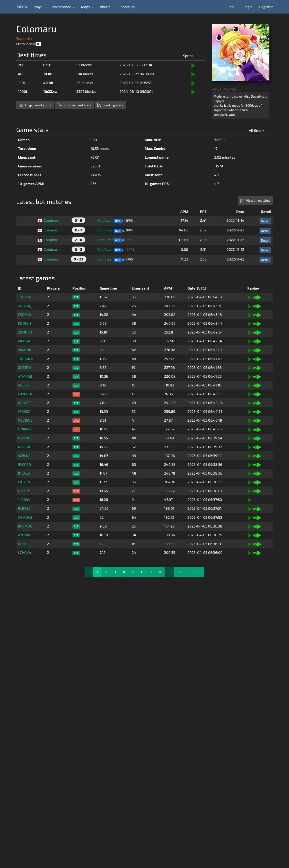Open the VS replay for game 1ULVYM
This screenshot has width=289, height=868.
(257, 297)
